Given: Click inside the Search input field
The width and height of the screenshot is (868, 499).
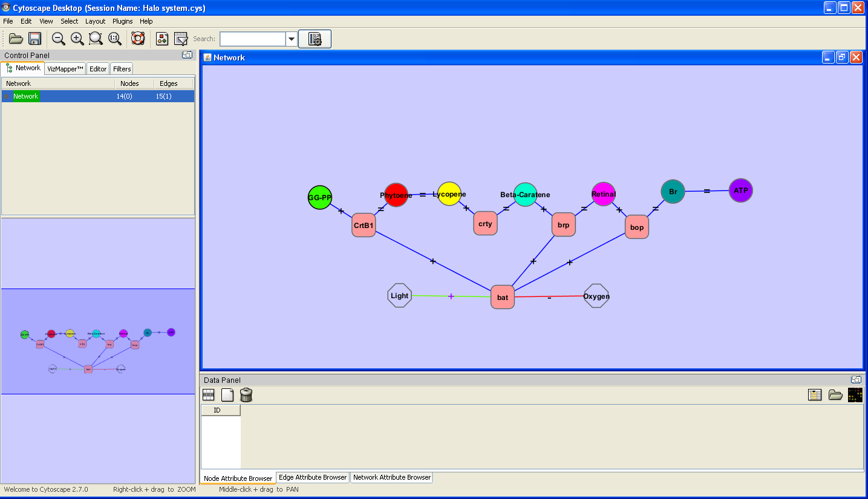Looking at the screenshot, I should click(252, 39).
